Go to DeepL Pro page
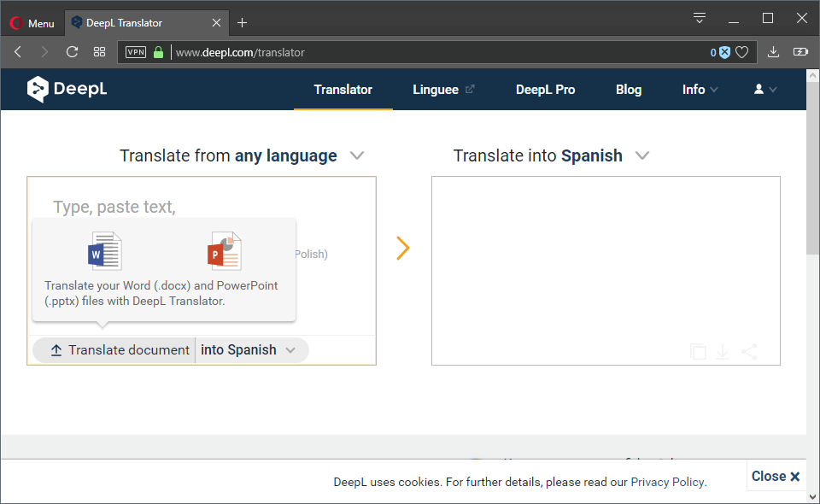The height and width of the screenshot is (504, 820). point(546,90)
